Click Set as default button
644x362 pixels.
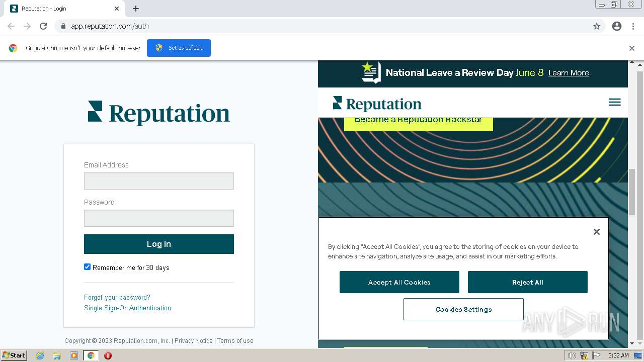click(179, 48)
